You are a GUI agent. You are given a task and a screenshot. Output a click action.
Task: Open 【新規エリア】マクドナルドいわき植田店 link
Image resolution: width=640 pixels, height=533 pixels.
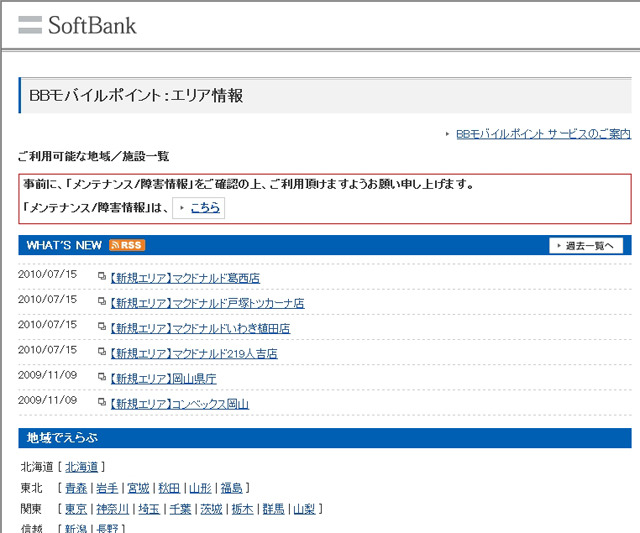click(200, 329)
